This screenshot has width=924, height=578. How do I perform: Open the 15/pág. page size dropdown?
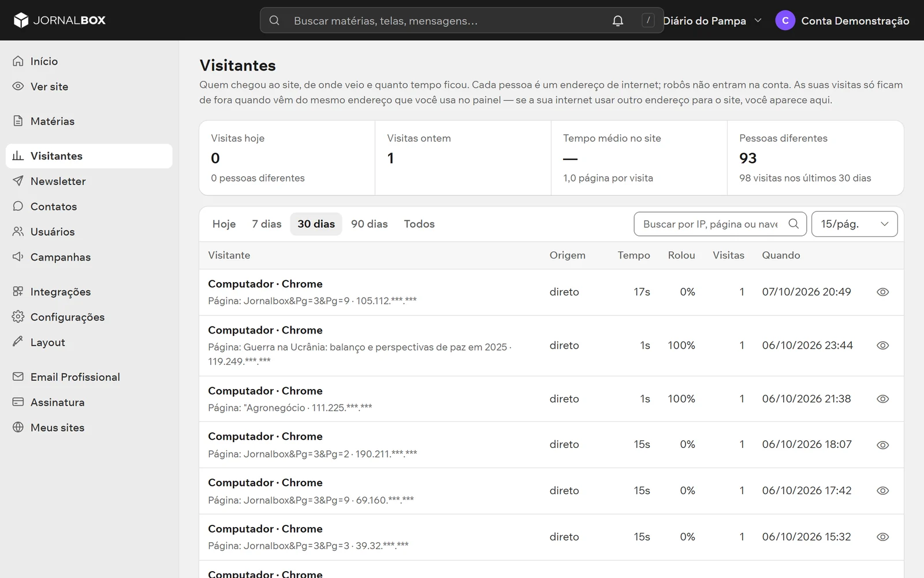(855, 224)
